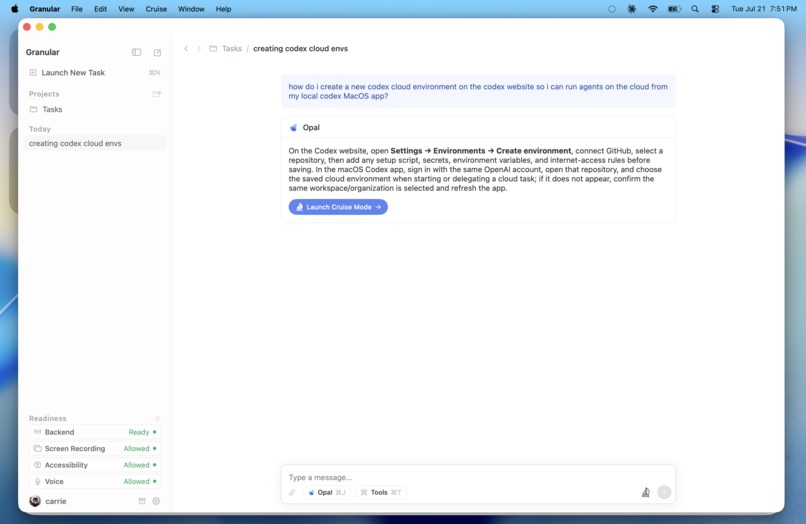This screenshot has width=806, height=524.
Task: Open settings gear icon beside carrie
Action: [x=156, y=501]
